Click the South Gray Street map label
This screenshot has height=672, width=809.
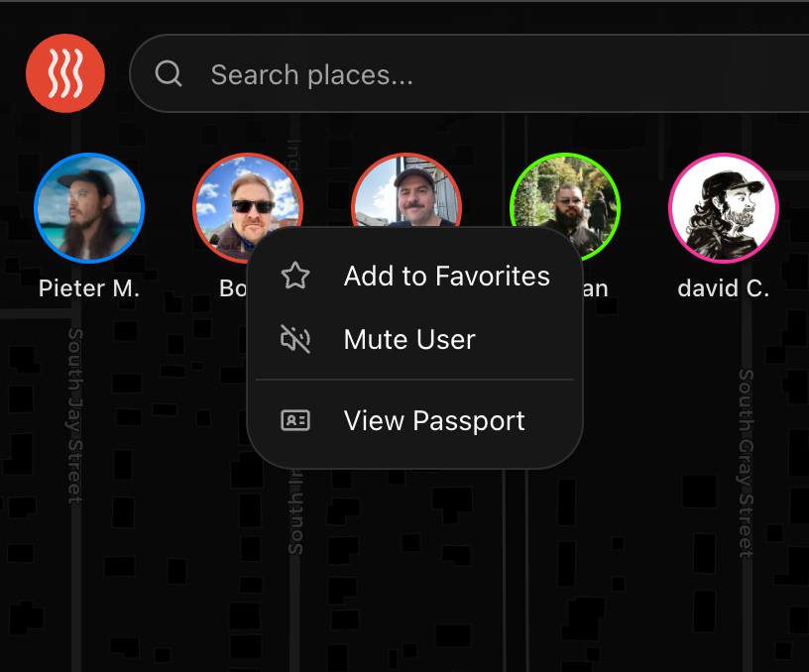point(746,463)
